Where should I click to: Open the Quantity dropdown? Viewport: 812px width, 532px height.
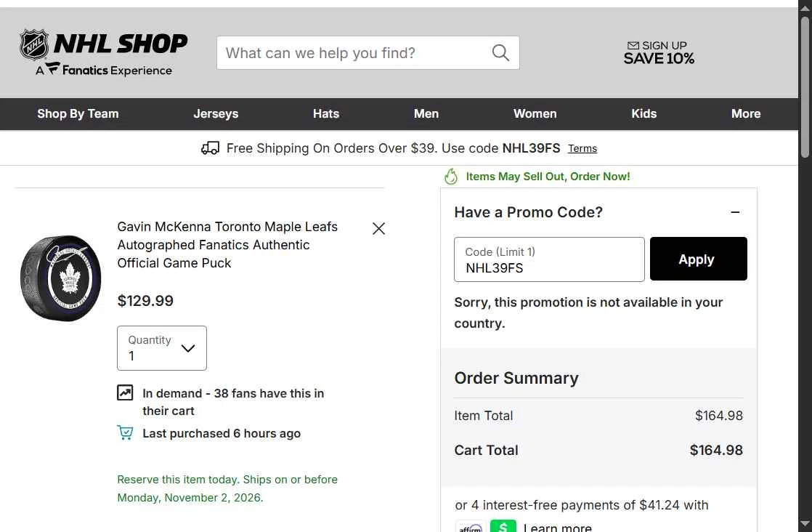(x=161, y=348)
